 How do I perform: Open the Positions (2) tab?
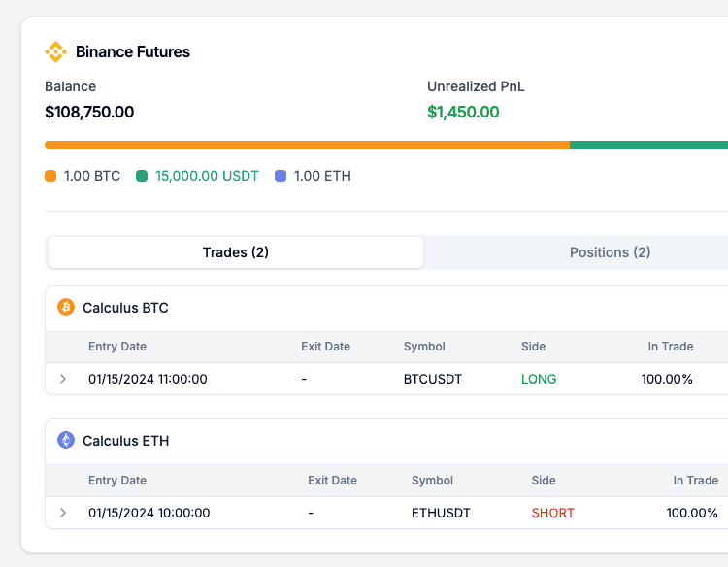[610, 252]
